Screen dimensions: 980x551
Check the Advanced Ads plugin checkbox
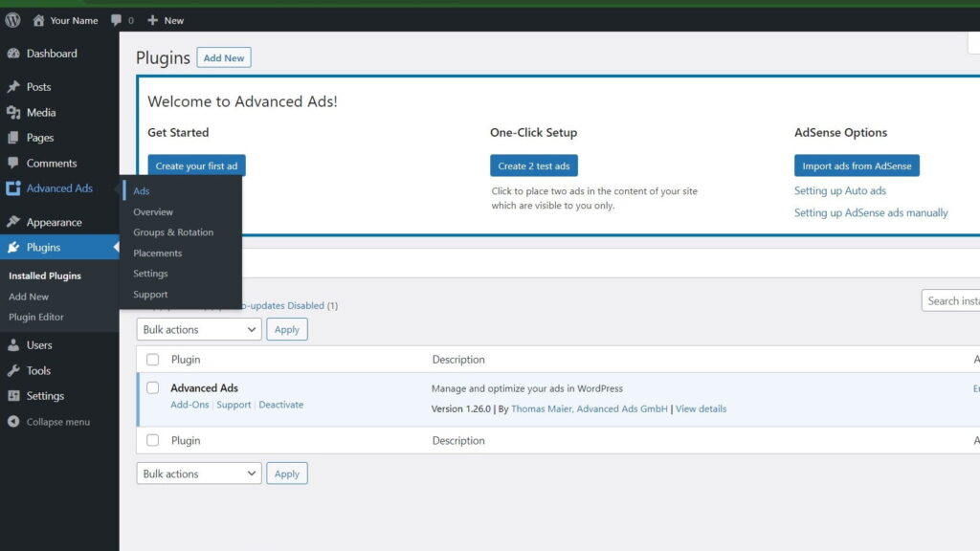pos(152,388)
